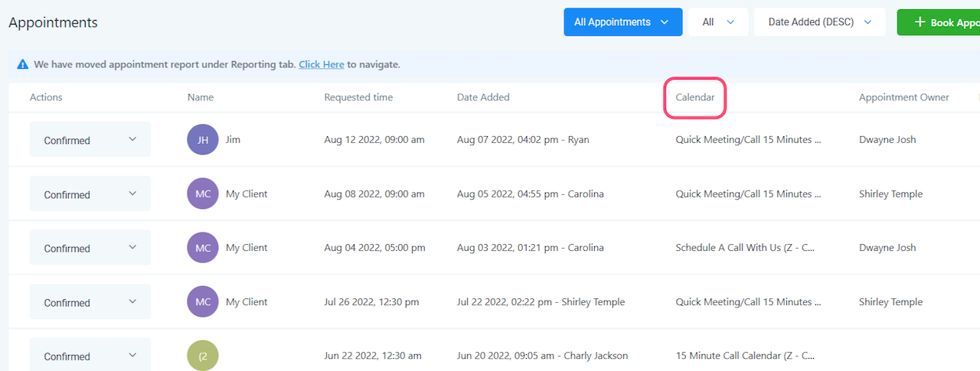Select requested time Jul 26 2022, 12:30 pm

point(371,302)
